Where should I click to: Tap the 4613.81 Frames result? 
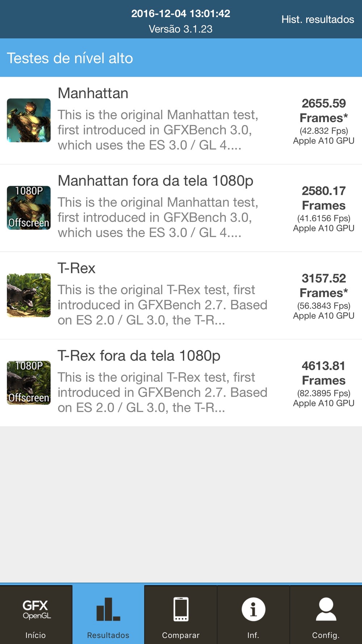(x=324, y=373)
